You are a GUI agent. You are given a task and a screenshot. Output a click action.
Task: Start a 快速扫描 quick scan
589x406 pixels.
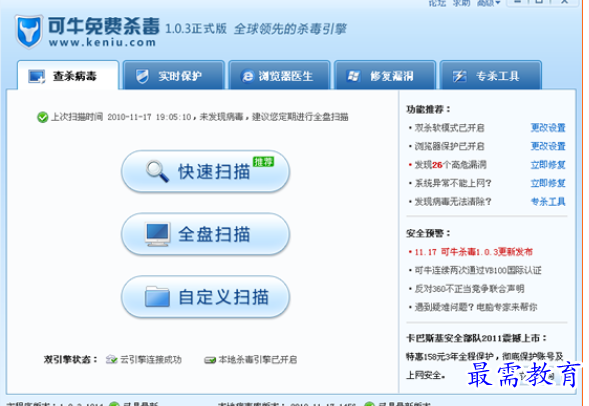tap(205, 171)
